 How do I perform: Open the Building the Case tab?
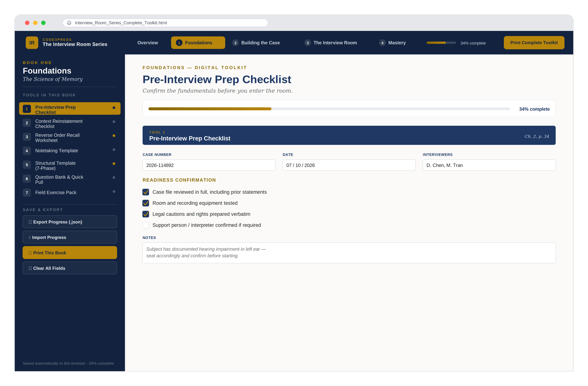click(x=256, y=43)
